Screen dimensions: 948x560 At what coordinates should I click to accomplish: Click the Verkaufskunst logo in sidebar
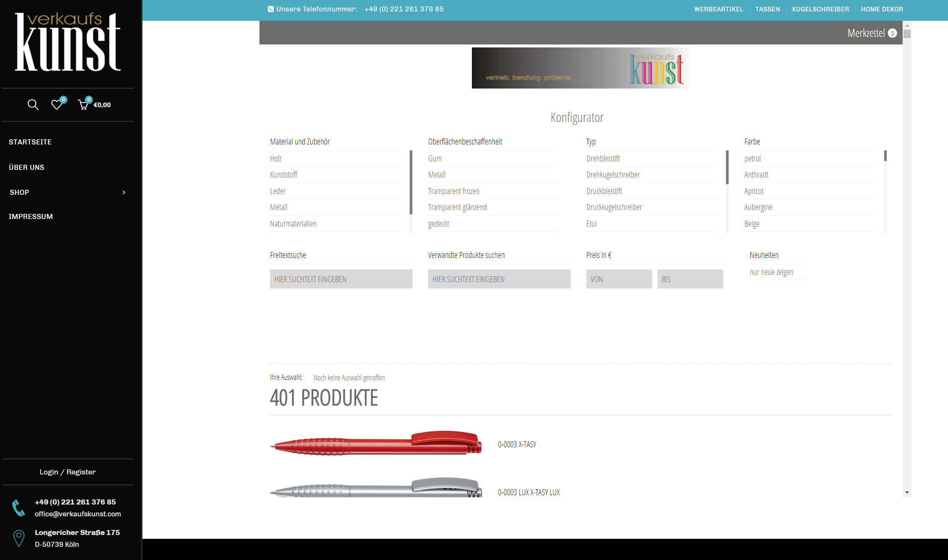point(68,42)
